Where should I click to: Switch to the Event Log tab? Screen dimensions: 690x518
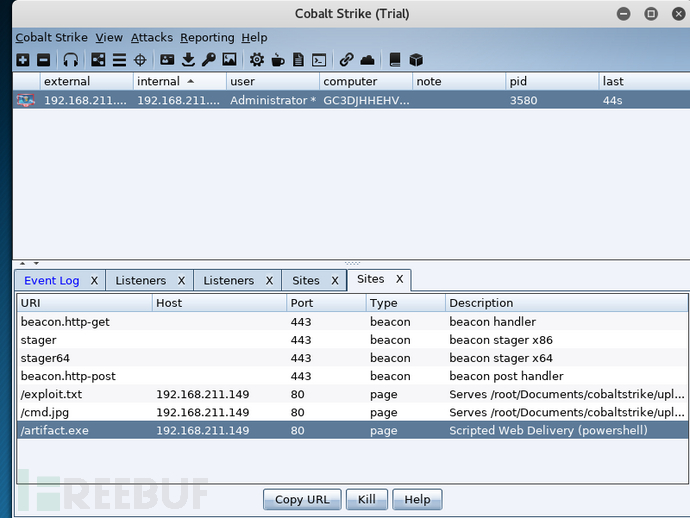[51, 281]
